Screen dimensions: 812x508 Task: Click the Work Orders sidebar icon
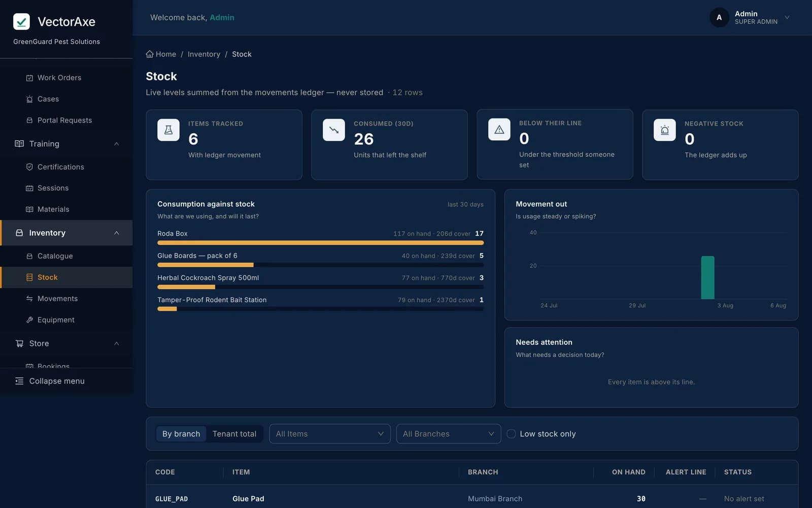tap(29, 78)
